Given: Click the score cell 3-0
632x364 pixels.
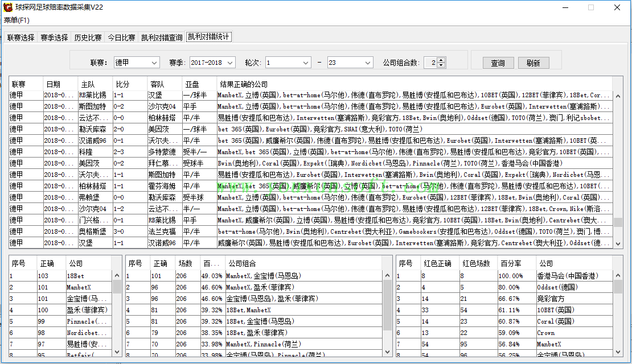Looking at the screenshot, I should tap(130, 231).
